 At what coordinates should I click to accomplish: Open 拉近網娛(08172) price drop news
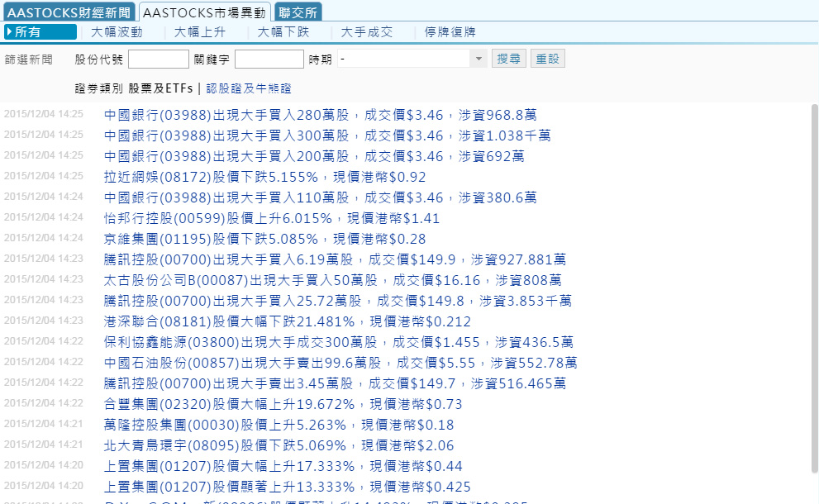tap(264, 177)
